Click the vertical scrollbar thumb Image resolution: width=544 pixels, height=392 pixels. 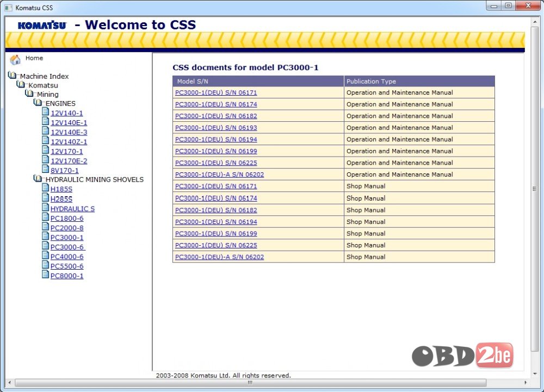pos(534,189)
